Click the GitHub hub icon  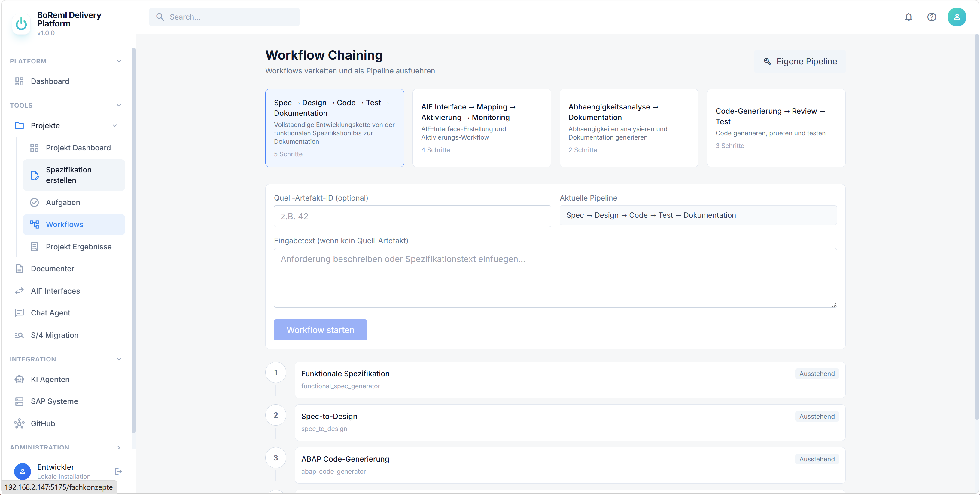(20, 423)
